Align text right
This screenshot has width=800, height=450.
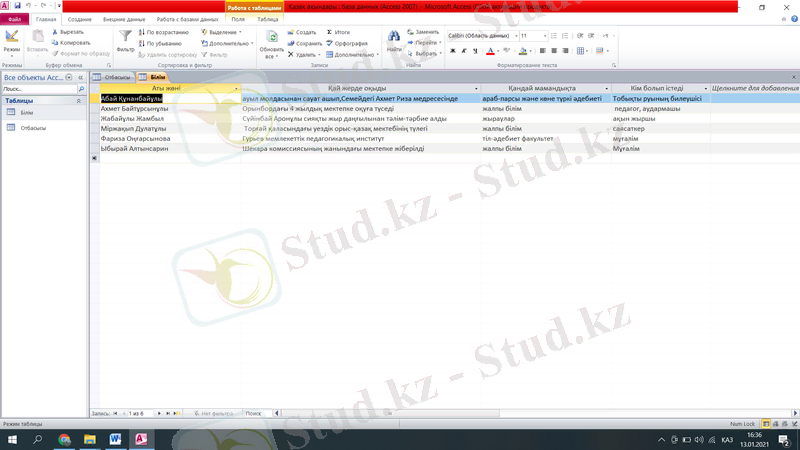565,51
